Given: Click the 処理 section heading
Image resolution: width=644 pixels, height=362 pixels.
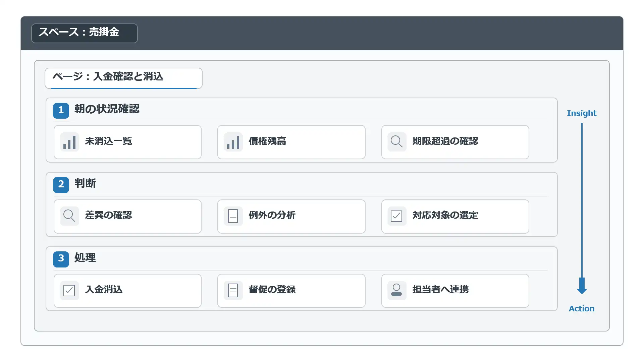Looking at the screenshot, I should tap(85, 258).
